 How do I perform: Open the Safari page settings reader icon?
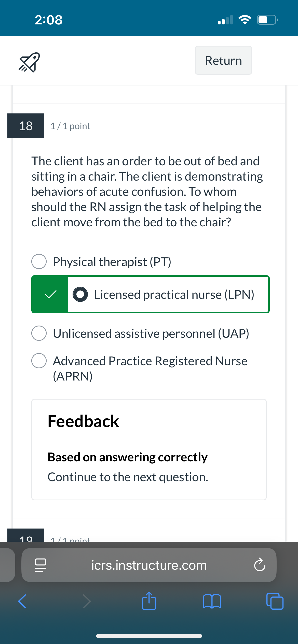point(40,565)
